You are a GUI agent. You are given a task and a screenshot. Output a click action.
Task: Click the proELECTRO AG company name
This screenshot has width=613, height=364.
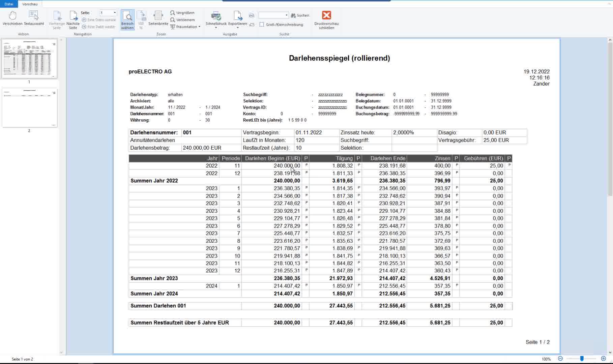(x=150, y=71)
